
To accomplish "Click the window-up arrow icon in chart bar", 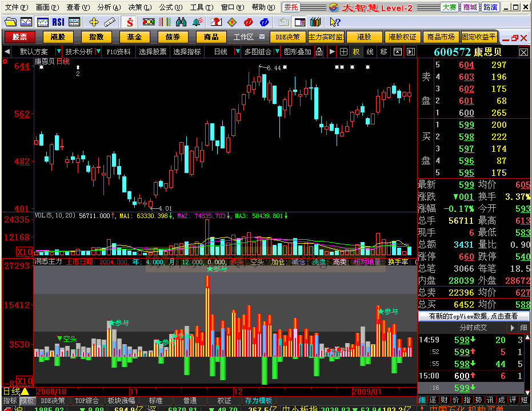I will tap(398, 52).
